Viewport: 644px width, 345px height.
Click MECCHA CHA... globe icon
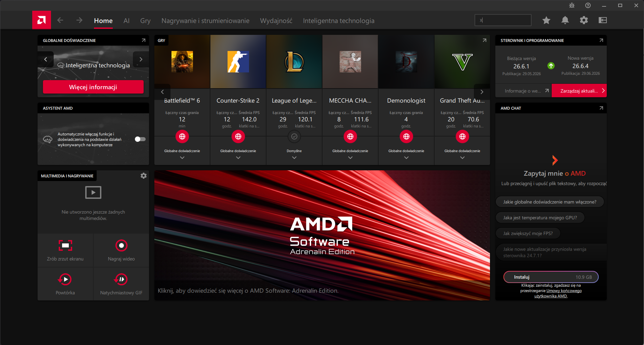pos(350,136)
